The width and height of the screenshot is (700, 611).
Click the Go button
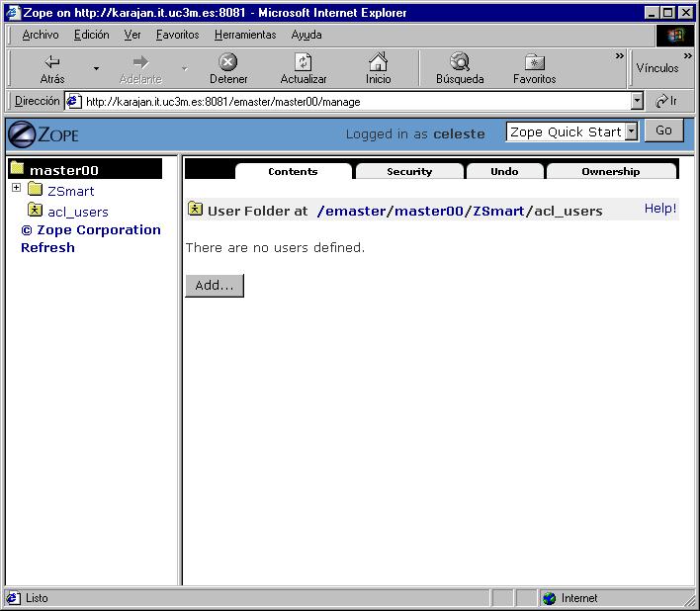pos(663,131)
